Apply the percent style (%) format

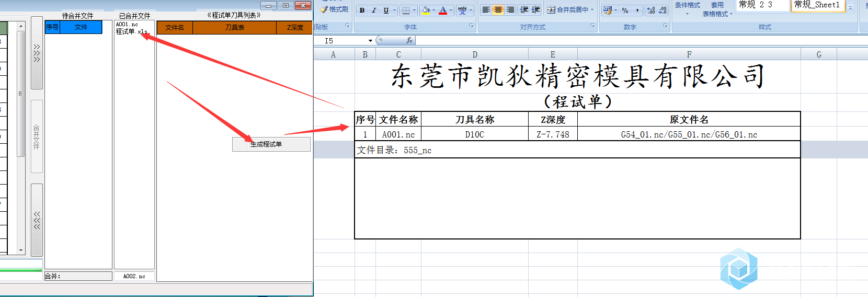click(625, 10)
